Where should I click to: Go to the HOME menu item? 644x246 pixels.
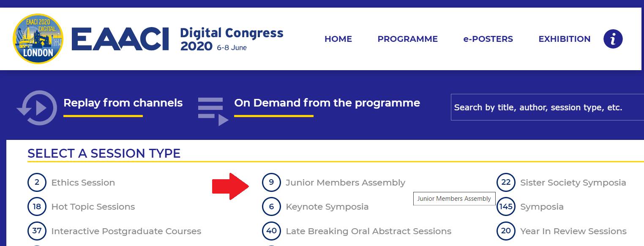click(338, 39)
